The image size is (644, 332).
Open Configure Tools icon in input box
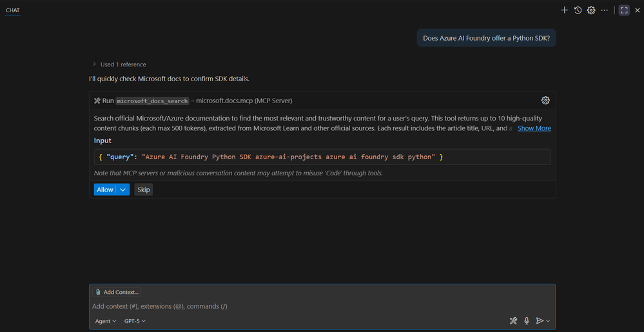(x=513, y=321)
